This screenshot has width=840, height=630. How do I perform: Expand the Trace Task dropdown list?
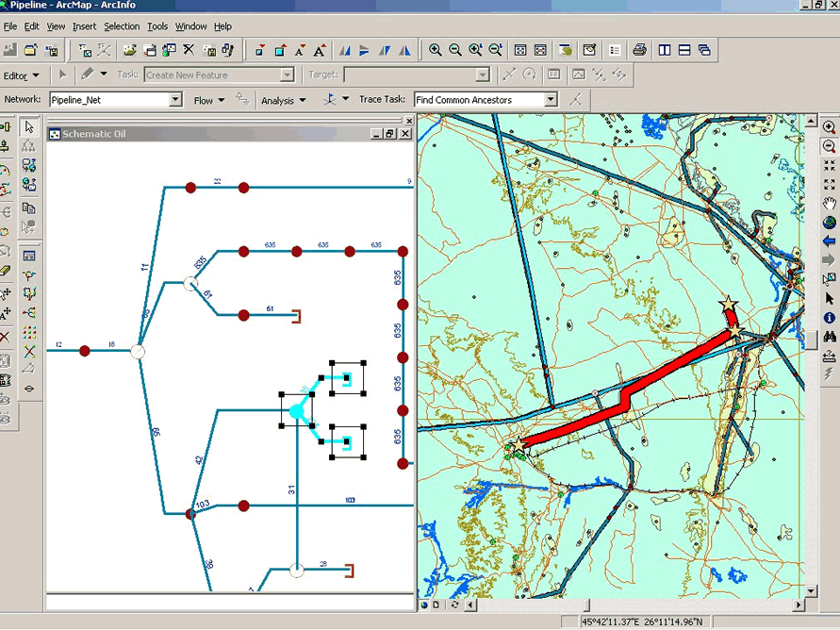(x=551, y=100)
